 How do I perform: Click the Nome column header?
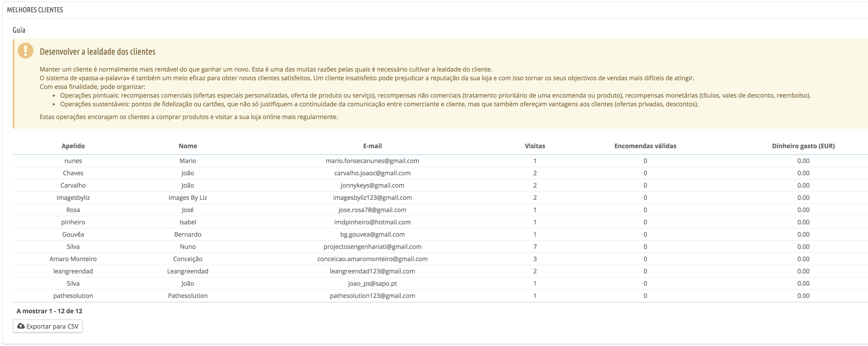pyautogui.click(x=188, y=146)
